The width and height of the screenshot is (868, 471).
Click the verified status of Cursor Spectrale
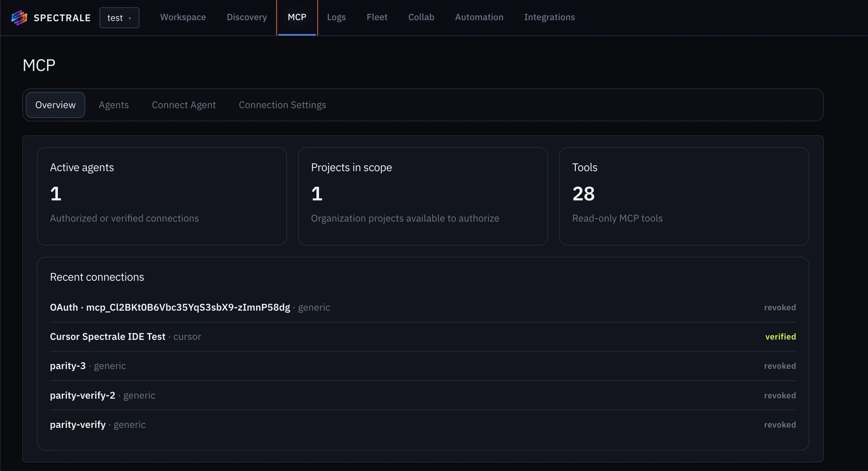click(780, 337)
